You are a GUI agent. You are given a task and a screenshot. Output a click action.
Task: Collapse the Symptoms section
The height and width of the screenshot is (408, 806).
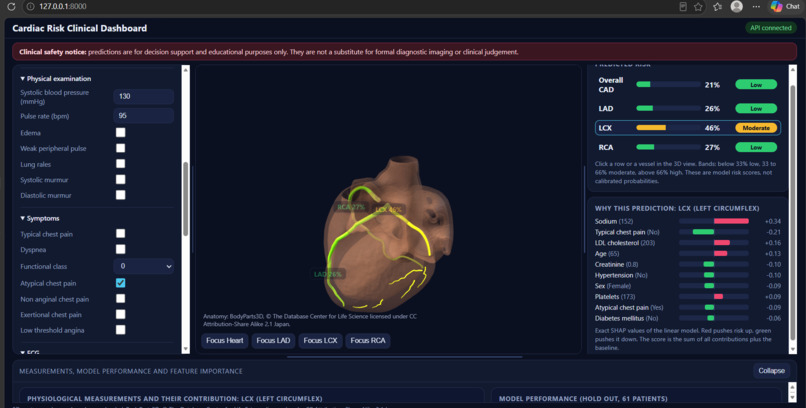coord(40,218)
